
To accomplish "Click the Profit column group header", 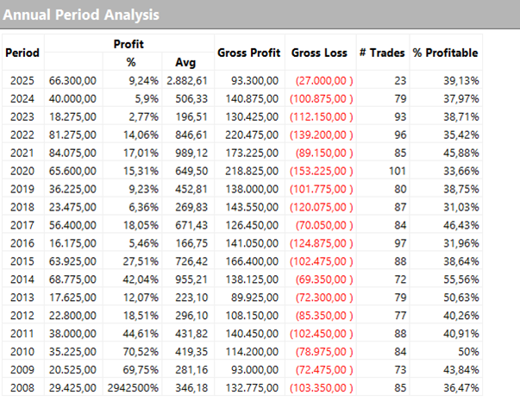I will coord(128,43).
